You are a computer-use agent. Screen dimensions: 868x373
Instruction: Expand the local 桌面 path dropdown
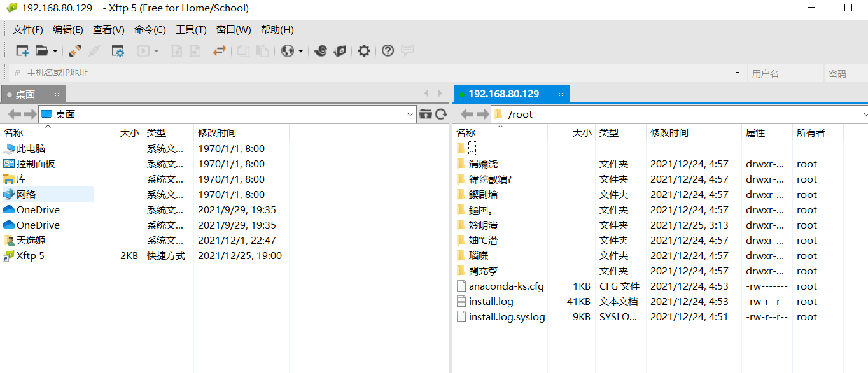click(x=410, y=114)
